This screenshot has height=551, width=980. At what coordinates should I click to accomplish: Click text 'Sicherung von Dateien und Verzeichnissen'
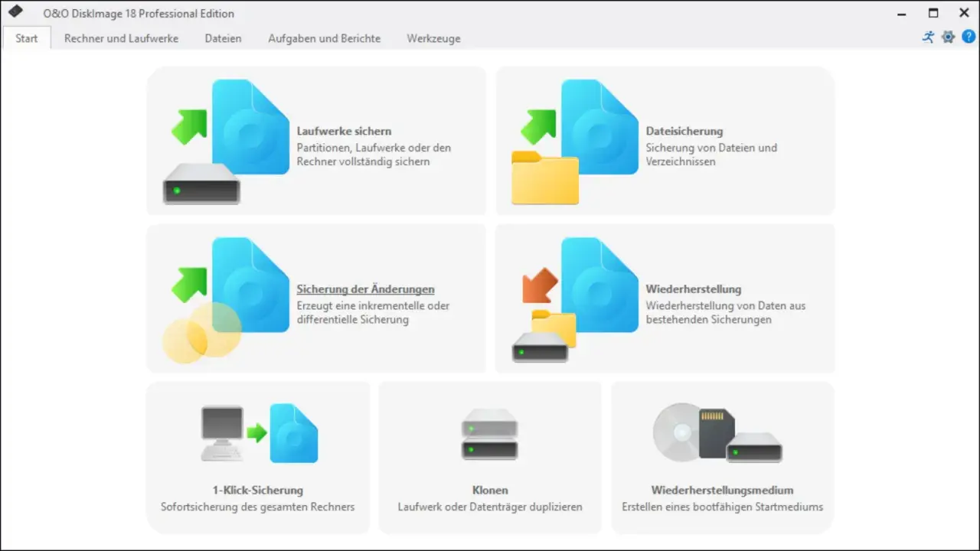(711, 155)
